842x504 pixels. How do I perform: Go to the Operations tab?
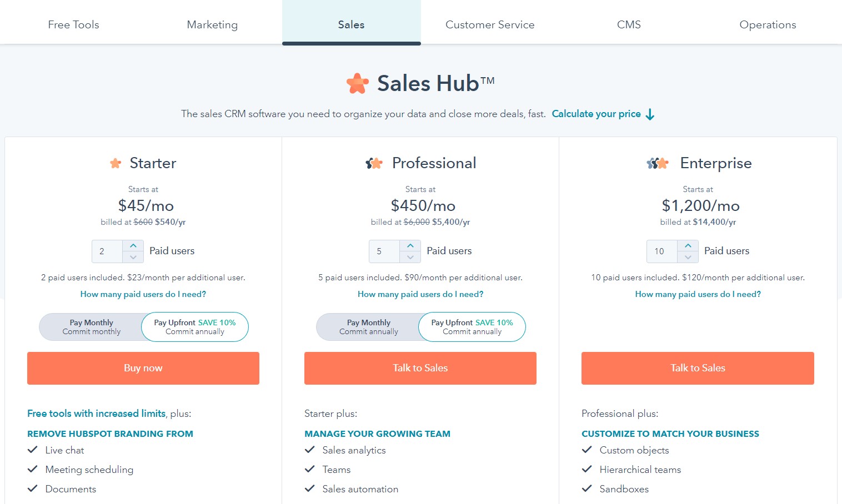pyautogui.click(x=768, y=24)
